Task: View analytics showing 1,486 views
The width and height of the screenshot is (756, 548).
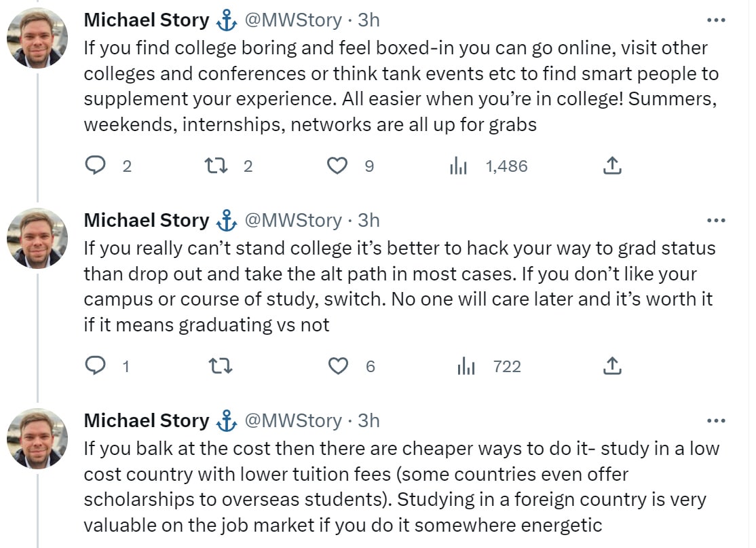Action: [x=459, y=166]
